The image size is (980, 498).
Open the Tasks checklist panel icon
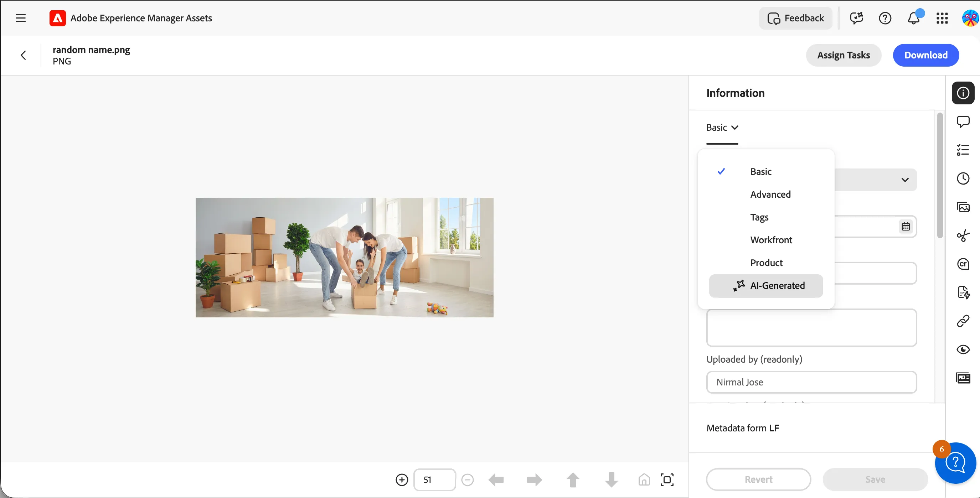pyautogui.click(x=963, y=150)
